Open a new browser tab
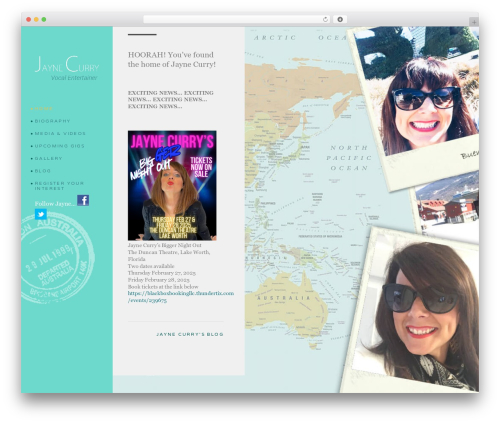 point(474,22)
